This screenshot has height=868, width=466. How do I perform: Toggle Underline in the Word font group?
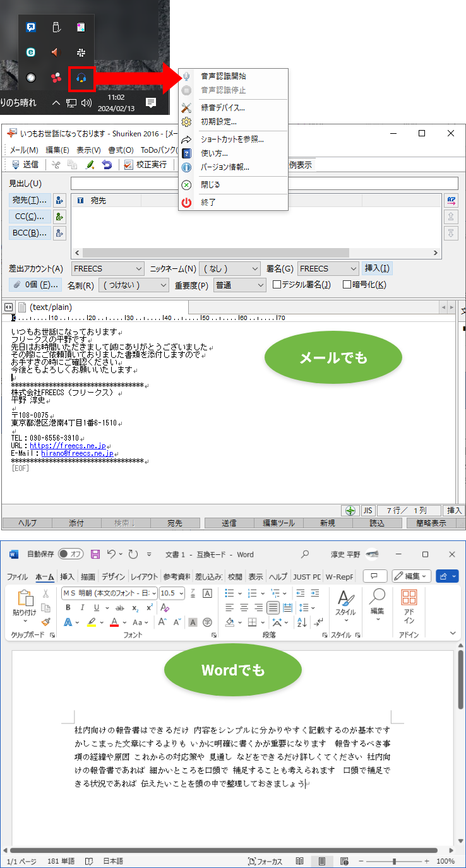coord(97,608)
